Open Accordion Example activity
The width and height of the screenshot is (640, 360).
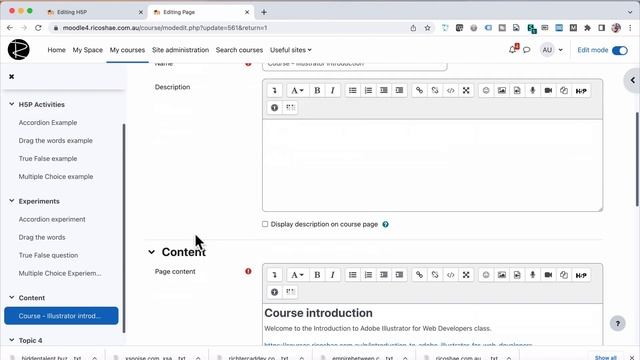[48, 122]
